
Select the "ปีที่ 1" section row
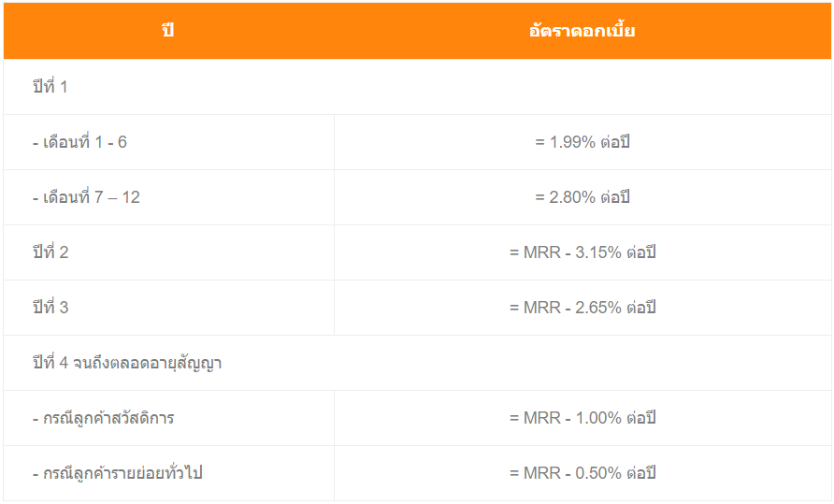pos(50,87)
